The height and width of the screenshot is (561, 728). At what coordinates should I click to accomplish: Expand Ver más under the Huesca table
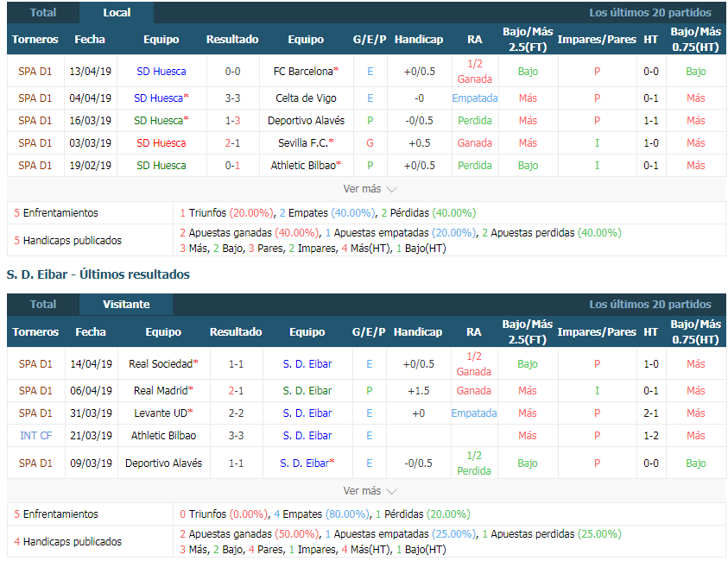coord(370,189)
